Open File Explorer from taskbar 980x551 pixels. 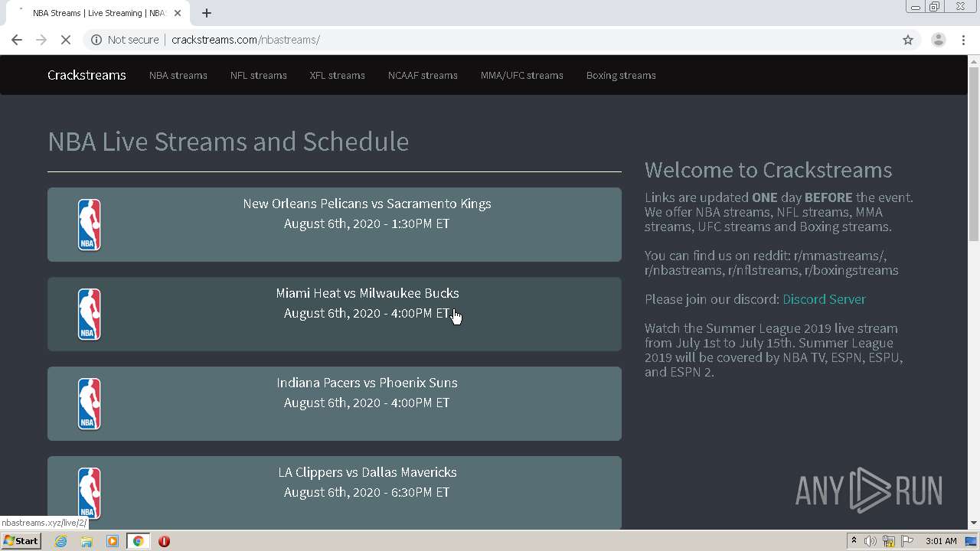tap(87, 541)
